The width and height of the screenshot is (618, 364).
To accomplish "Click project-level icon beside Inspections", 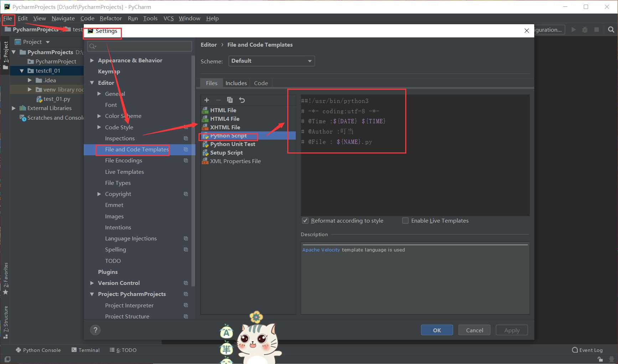I will pos(186,138).
